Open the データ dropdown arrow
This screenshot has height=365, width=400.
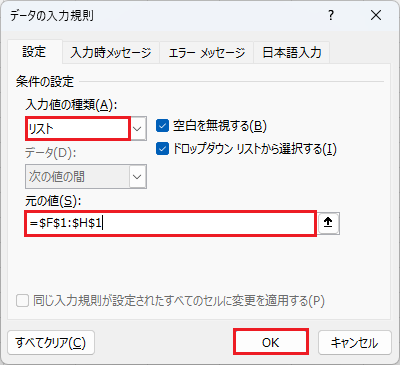(138, 176)
